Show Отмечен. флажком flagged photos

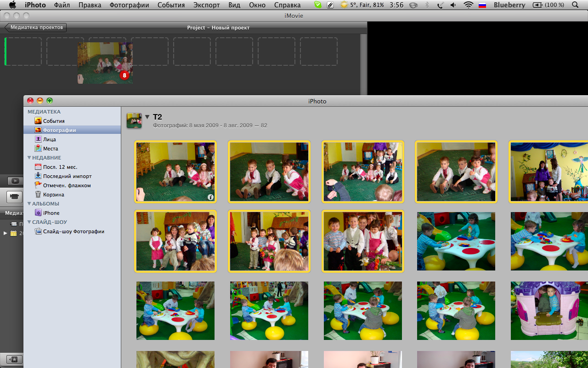click(67, 185)
